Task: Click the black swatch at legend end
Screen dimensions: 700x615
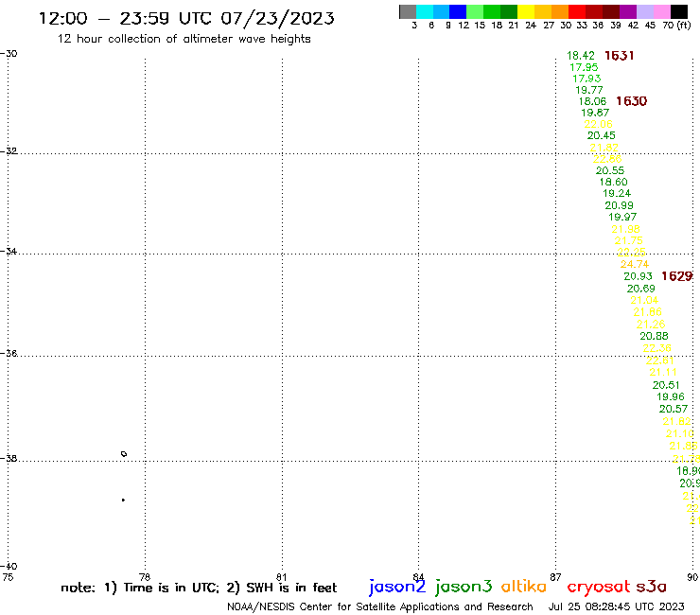Action: click(679, 11)
